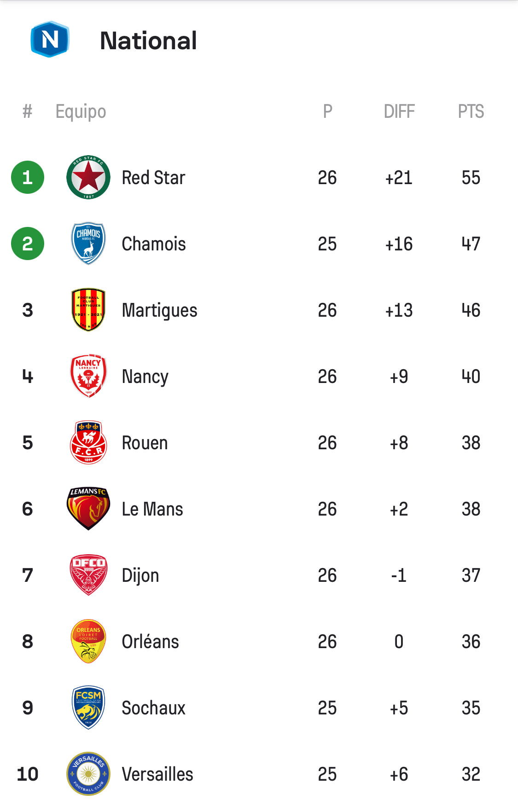Screen dimensions: 518x812
Task: Open the Red Star team name
Action: click(153, 178)
